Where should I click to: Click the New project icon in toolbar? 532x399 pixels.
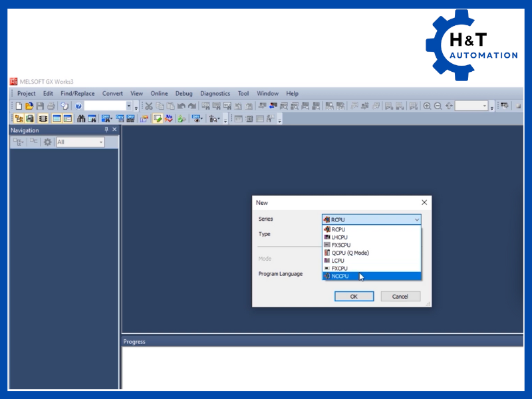pyautogui.click(x=19, y=106)
